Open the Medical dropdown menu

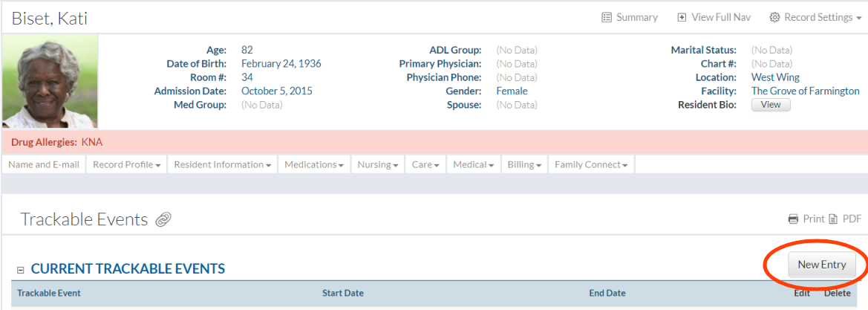click(474, 165)
